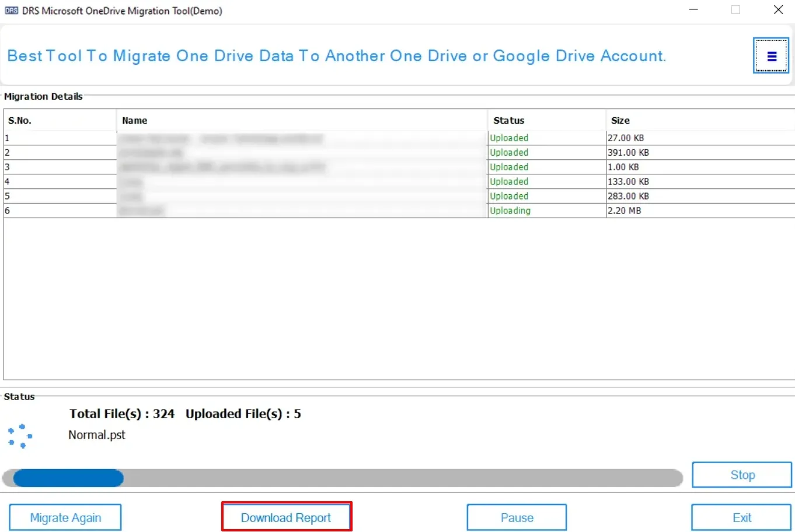Click the Size column header
Viewport: 795px width, 532px height.
coord(620,121)
